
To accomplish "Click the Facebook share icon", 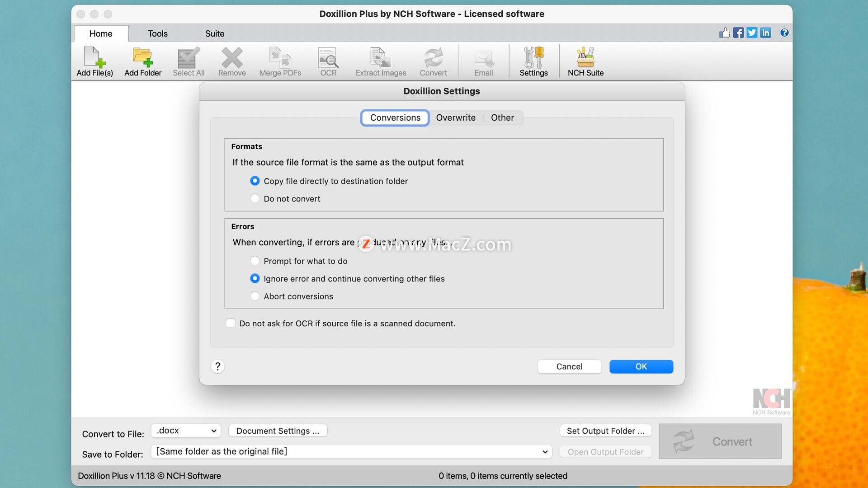I will (x=738, y=33).
